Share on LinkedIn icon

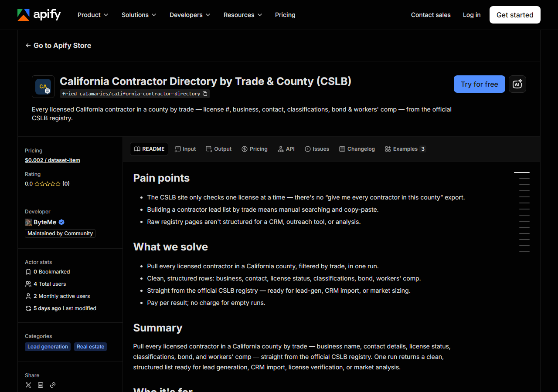[x=41, y=385]
